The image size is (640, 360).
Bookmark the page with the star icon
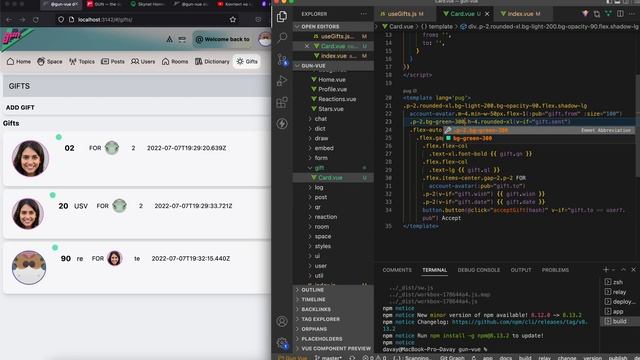pyautogui.click(x=233, y=20)
